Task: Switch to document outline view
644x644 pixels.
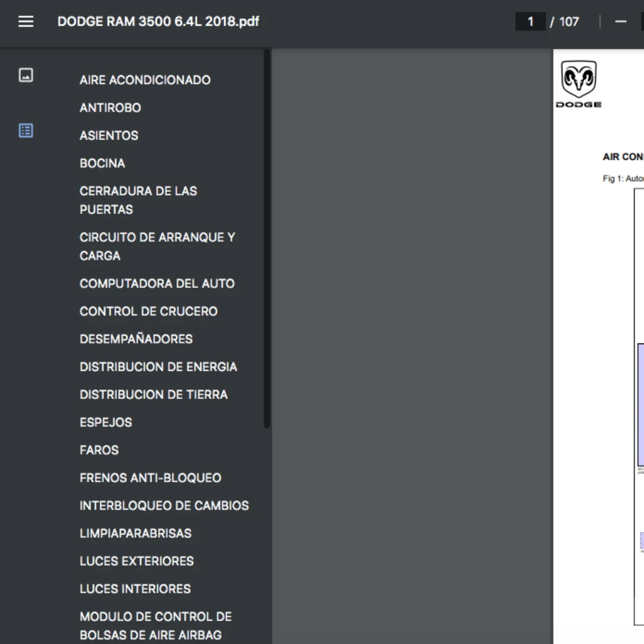Action: tap(26, 131)
